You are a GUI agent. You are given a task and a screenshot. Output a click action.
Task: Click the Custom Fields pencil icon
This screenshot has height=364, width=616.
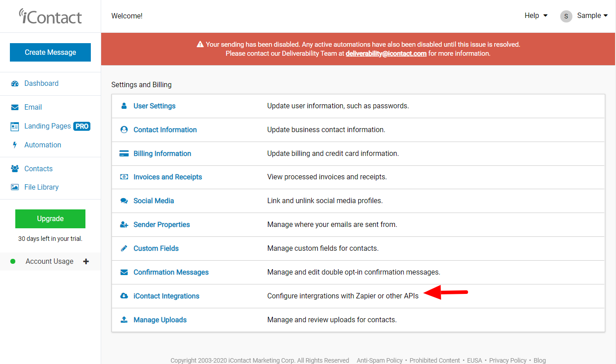click(124, 249)
